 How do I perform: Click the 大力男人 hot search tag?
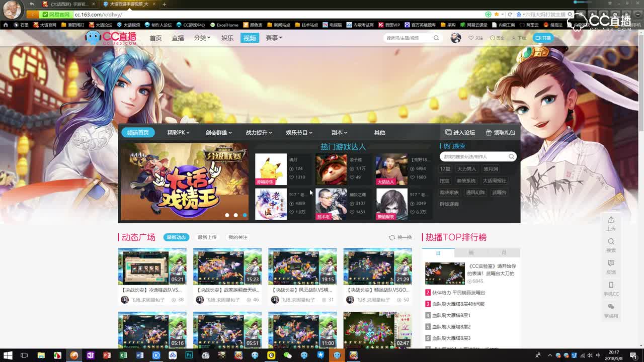pyautogui.click(x=466, y=169)
